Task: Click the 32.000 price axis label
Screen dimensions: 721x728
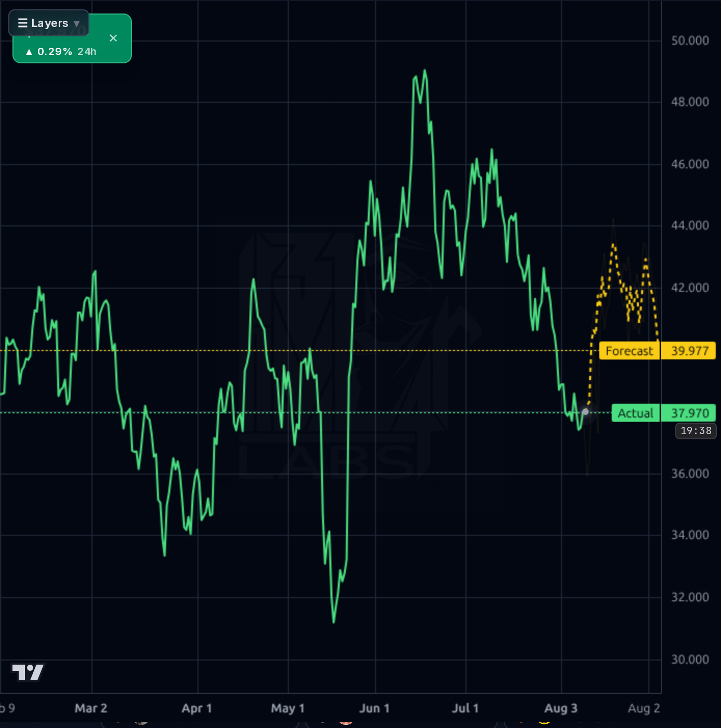Action: click(x=690, y=597)
